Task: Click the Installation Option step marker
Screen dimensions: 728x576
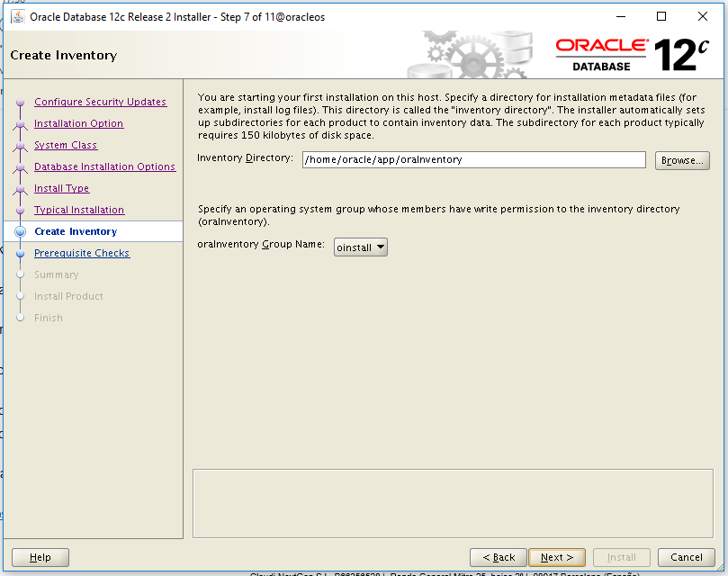Action: pyautogui.click(x=20, y=124)
